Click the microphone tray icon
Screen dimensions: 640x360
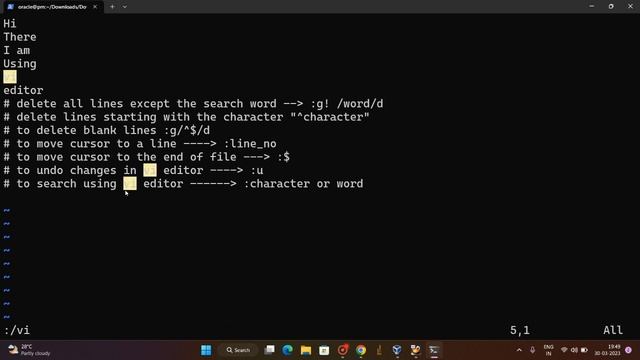tap(532, 350)
